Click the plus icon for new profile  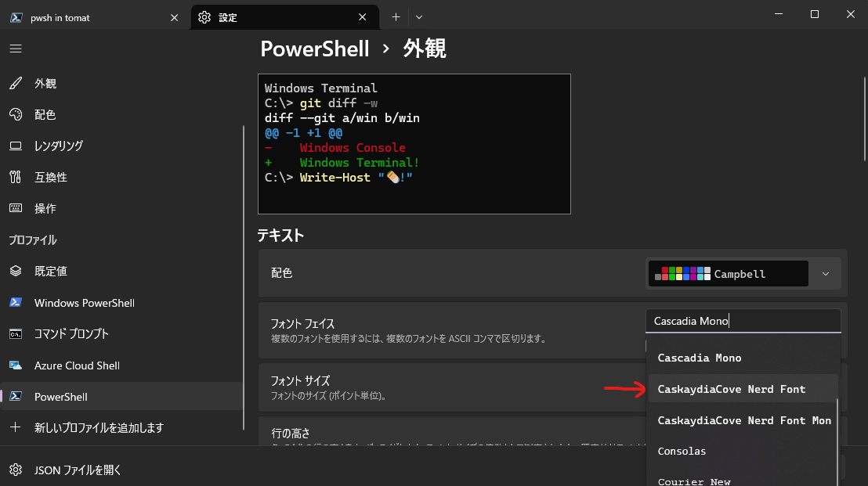pyautogui.click(x=16, y=427)
